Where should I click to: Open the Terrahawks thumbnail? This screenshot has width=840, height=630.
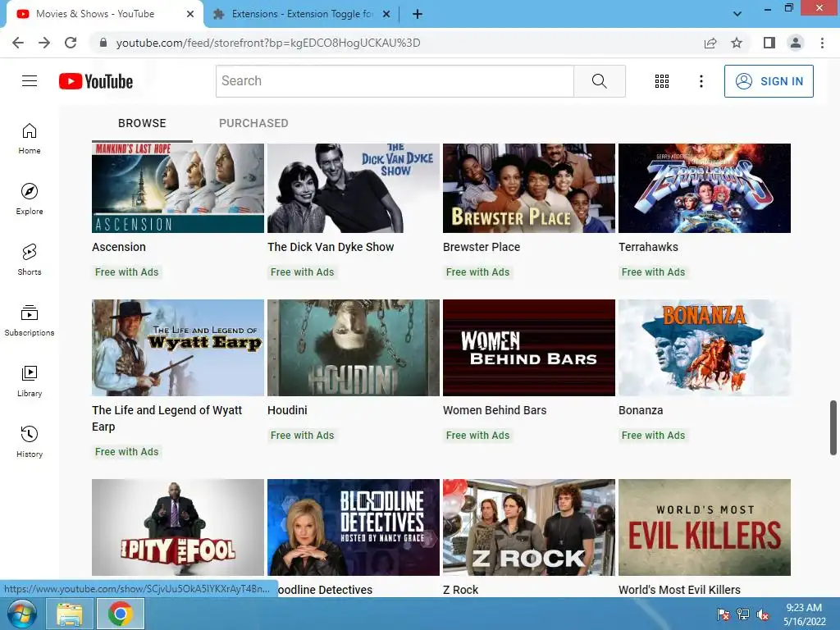(x=705, y=188)
